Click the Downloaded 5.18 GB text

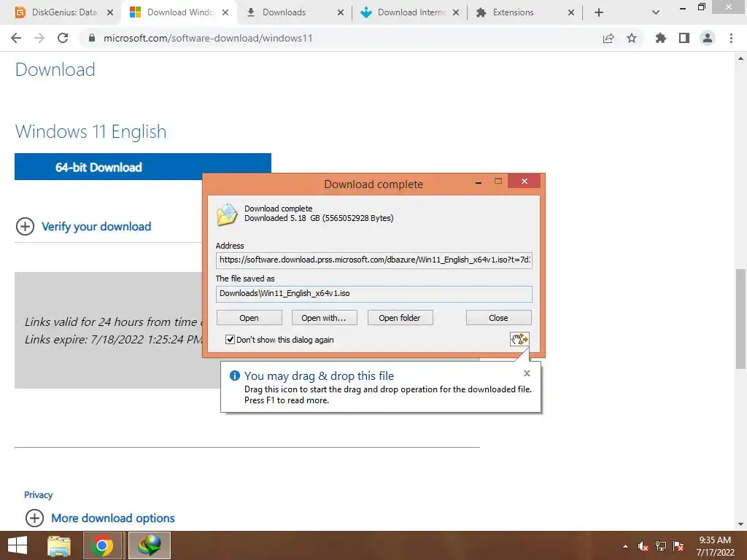(x=319, y=218)
